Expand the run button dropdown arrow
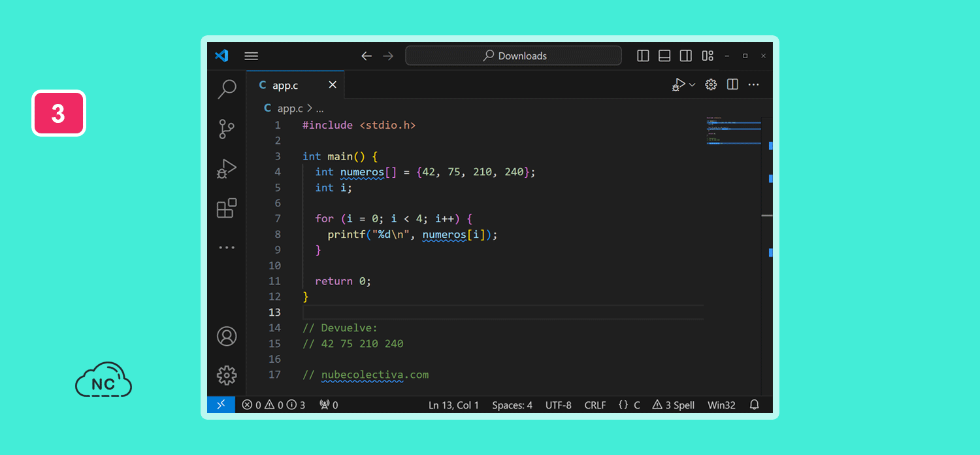 tap(693, 84)
